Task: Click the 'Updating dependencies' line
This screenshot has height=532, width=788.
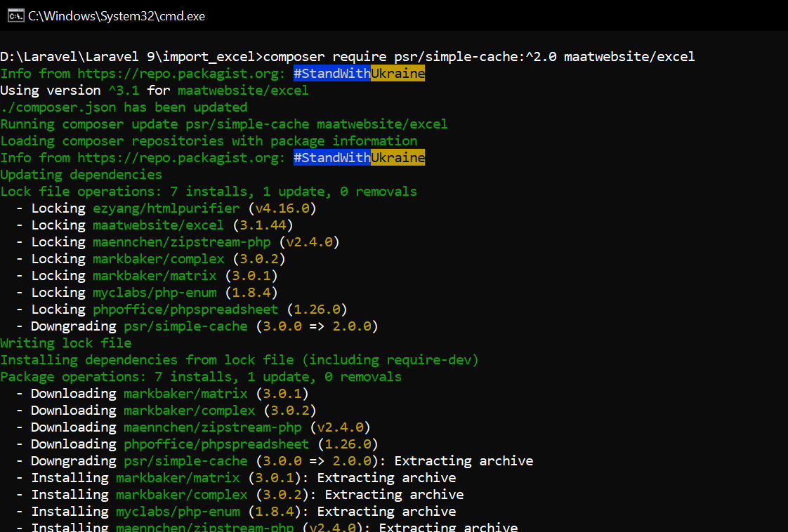Action: [x=81, y=175]
